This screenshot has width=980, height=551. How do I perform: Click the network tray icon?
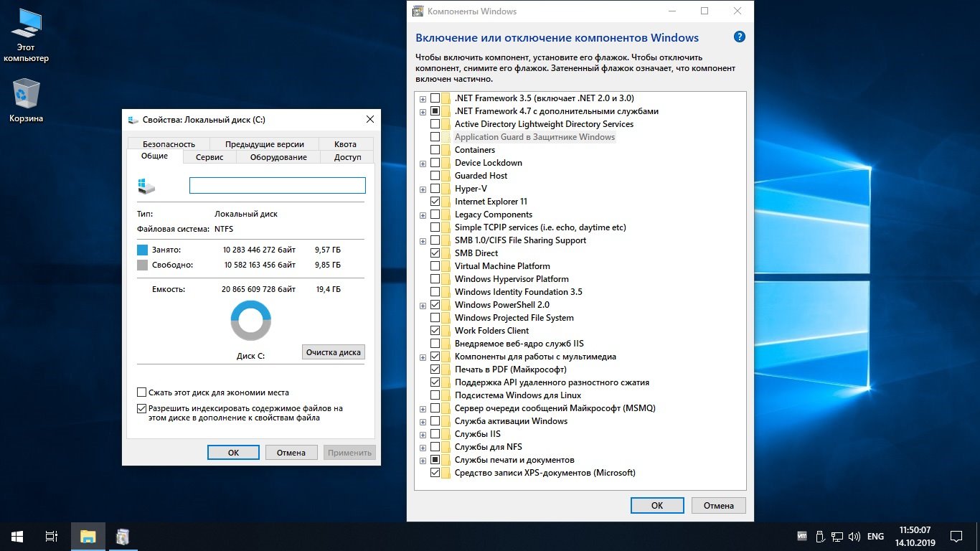click(837, 536)
